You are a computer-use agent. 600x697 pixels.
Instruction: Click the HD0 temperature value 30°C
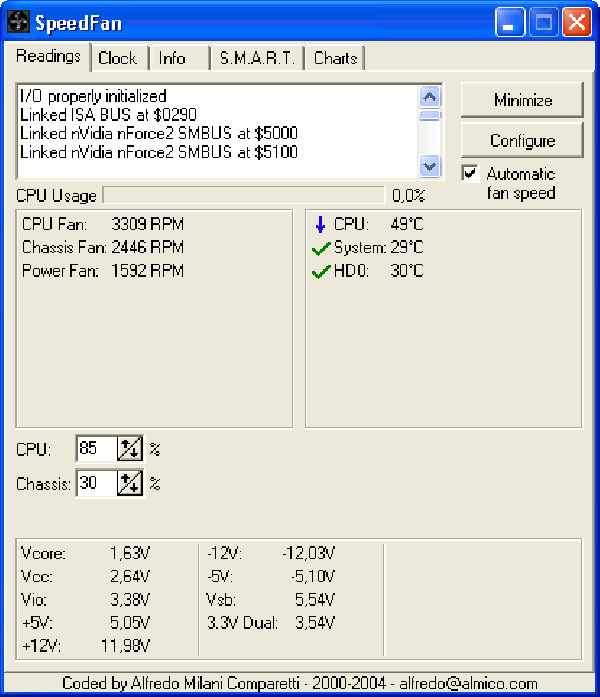tap(407, 271)
